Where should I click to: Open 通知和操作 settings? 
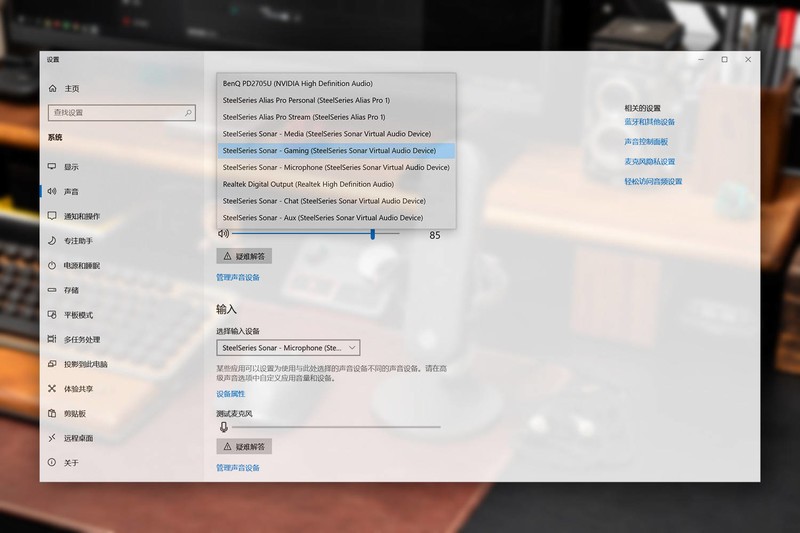pos(73,216)
